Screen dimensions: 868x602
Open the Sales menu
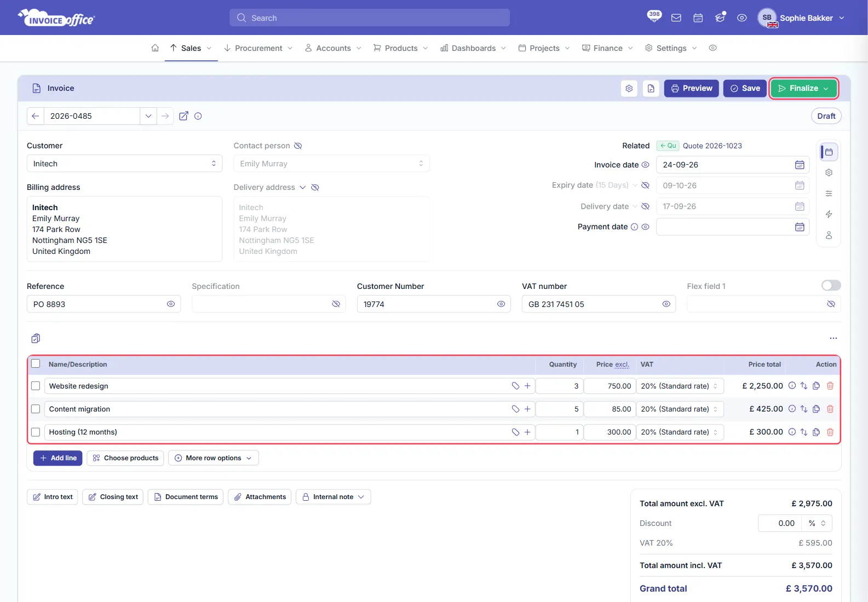191,48
